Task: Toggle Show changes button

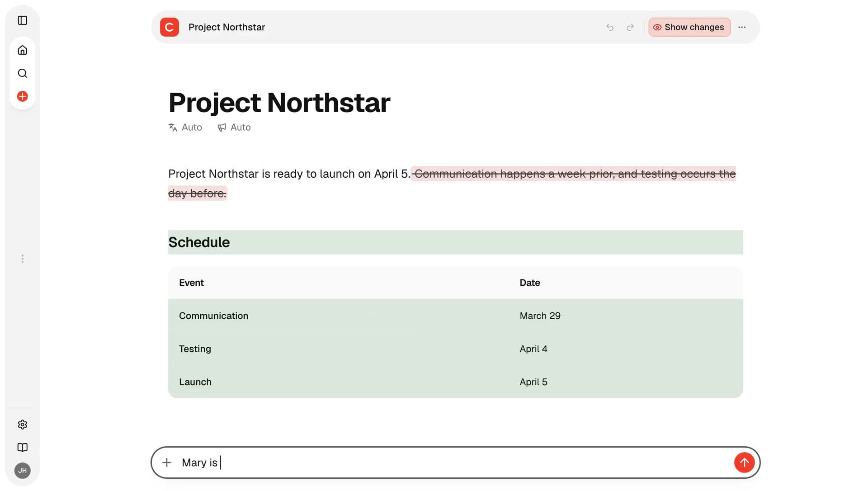Action: pyautogui.click(x=689, y=27)
